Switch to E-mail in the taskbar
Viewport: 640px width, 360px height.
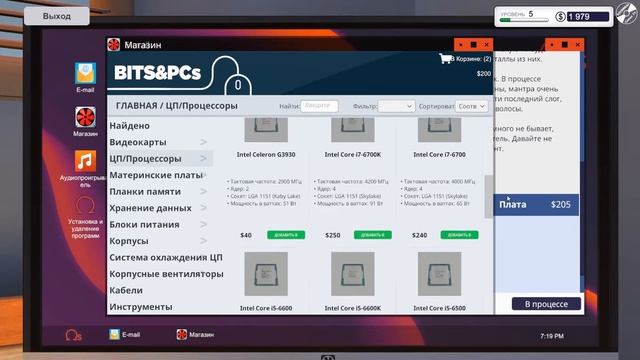(124, 335)
